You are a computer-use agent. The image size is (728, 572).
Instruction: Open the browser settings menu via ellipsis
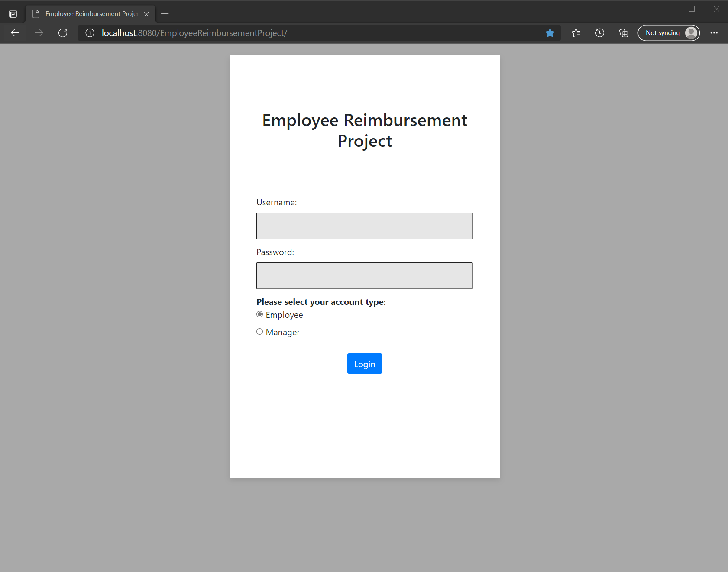714,33
